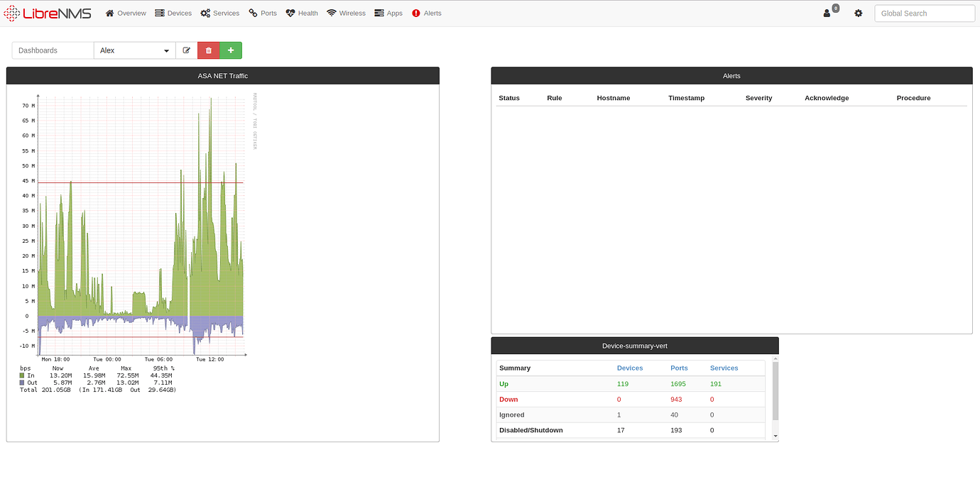
Task: Click the Alerts exclamation icon
Action: [414, 13]
